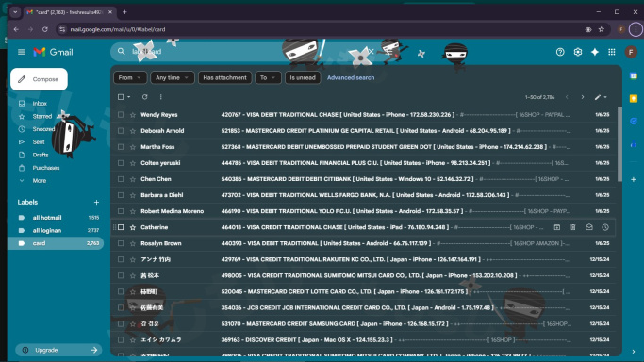Open Contacts in the side panel
Viewport: 644px width, 362px height.
(x=634, y=144)
